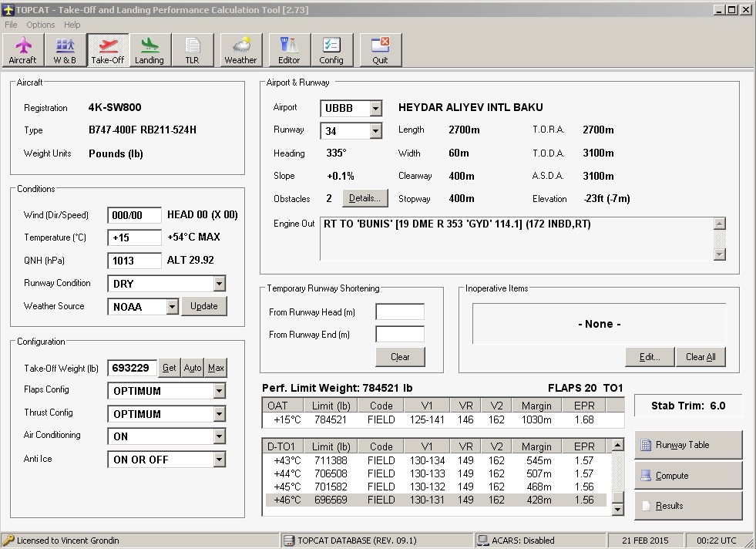Launch the airport Editor
Screen dimensions: 756x549
click(289, 49)
